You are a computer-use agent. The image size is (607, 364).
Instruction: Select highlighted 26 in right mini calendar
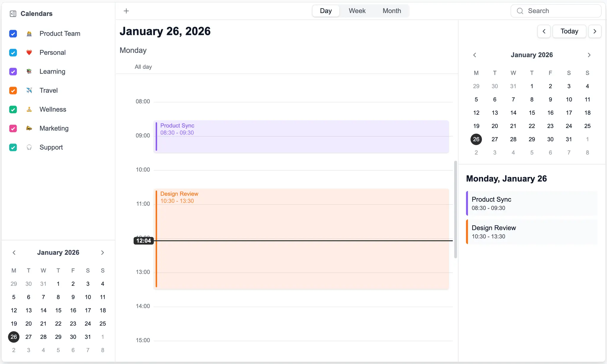point(476,139)
